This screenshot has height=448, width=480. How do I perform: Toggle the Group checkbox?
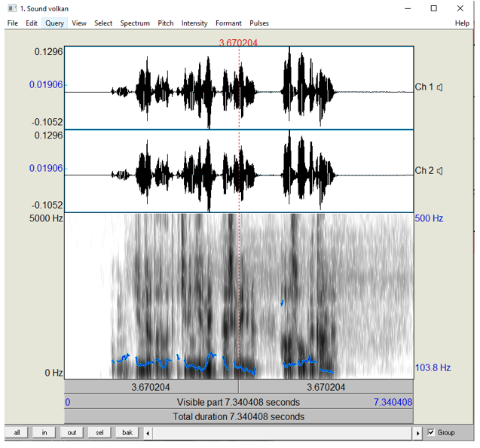coord(431,433)
